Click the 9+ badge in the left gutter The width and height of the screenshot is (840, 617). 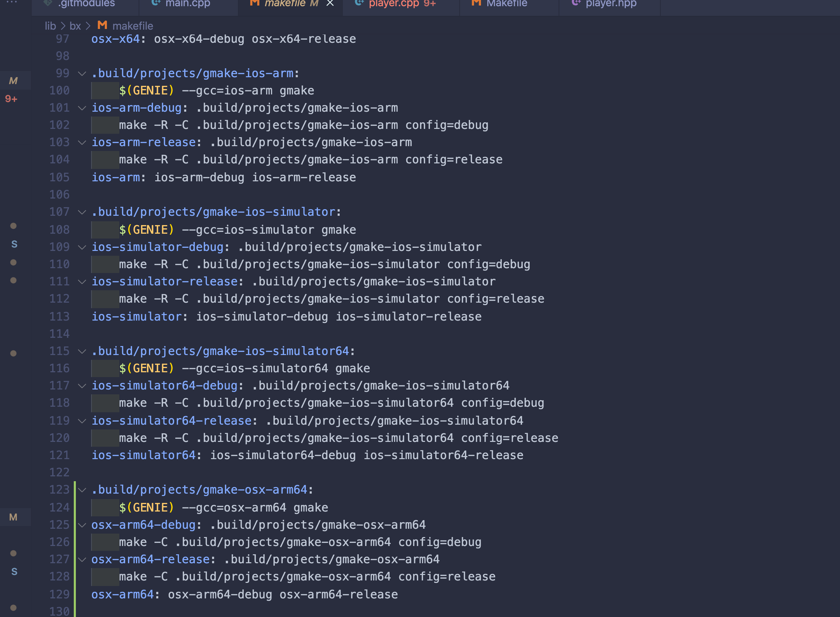click(11, 99)
